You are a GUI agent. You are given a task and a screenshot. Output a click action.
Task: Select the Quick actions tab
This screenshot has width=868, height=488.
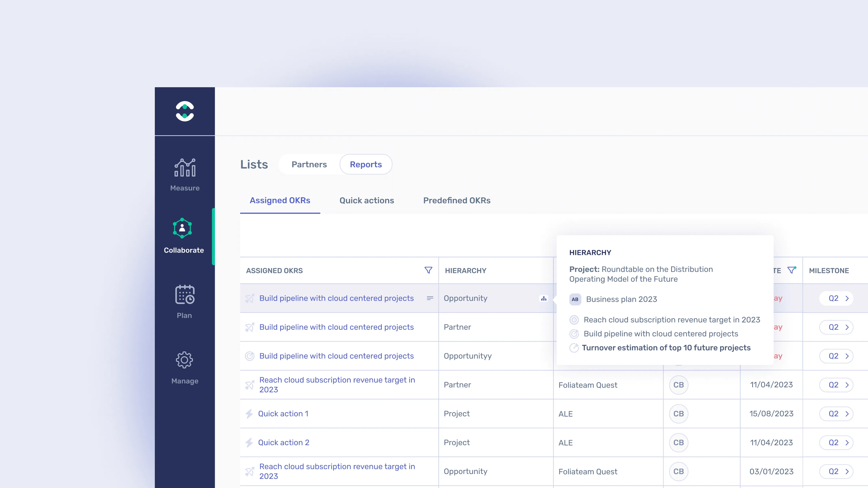[367, 200]
